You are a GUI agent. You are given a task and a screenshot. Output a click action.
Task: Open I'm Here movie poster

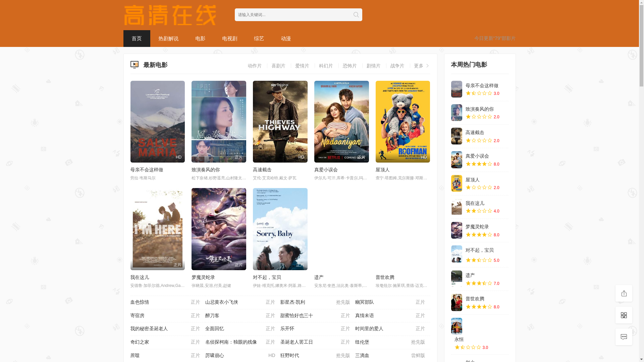[x=157, y=229]
